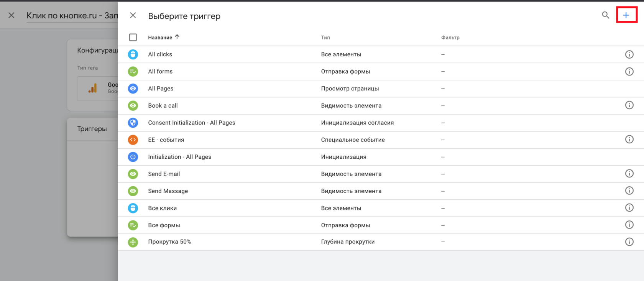644x281 pixels.
Task: Show info for Send Massage trigger
Action: [629, 191]
